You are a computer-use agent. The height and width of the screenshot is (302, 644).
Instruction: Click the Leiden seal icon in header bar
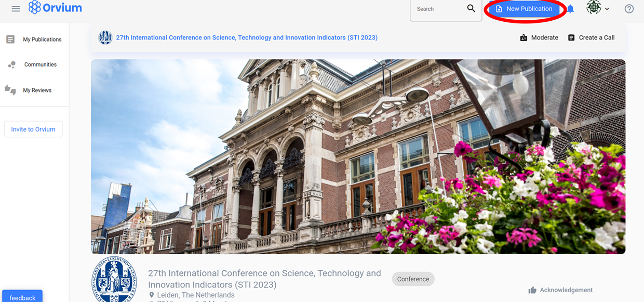click(105, 37)
